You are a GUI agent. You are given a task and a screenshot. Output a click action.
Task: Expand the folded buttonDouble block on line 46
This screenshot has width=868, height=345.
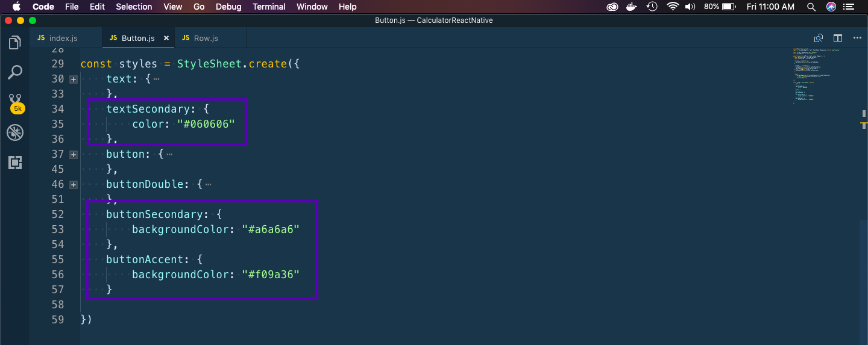point(74,184)
